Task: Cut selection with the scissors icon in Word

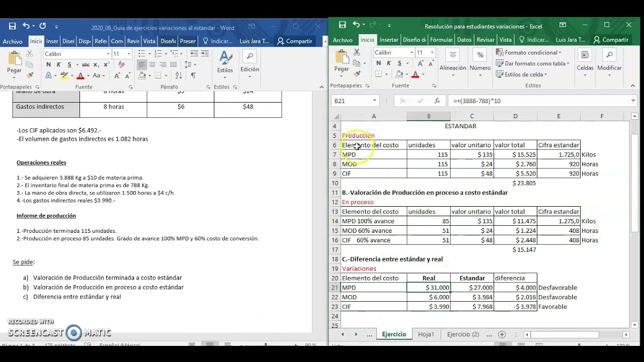Action: 30,53
